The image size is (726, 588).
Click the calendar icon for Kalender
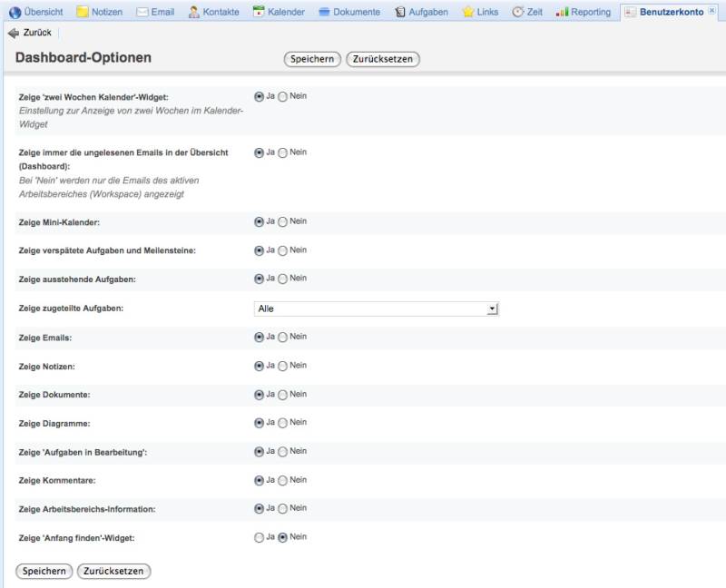pyautogui.click(x=260, y=12)
